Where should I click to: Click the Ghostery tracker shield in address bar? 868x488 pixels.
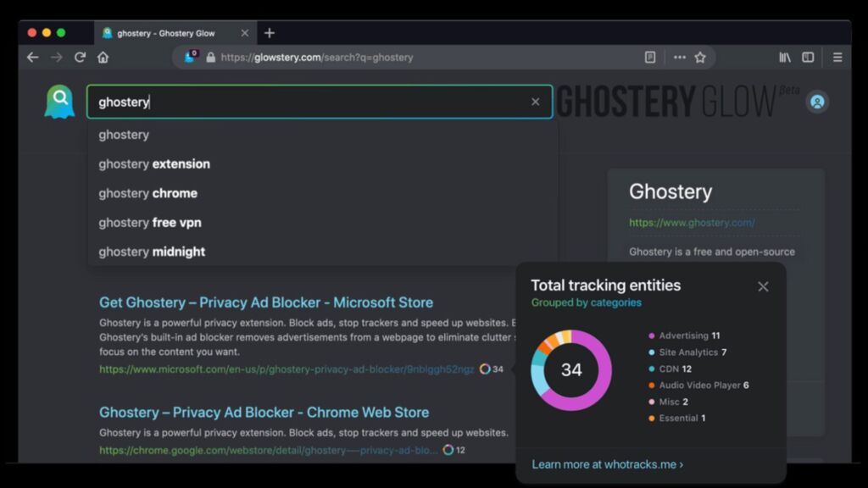(191, 57)
